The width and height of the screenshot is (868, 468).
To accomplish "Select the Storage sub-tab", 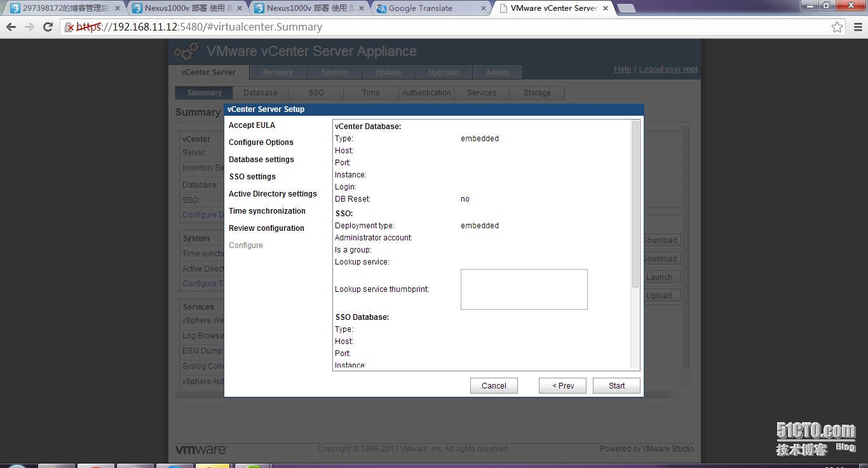I will (537, 93).
